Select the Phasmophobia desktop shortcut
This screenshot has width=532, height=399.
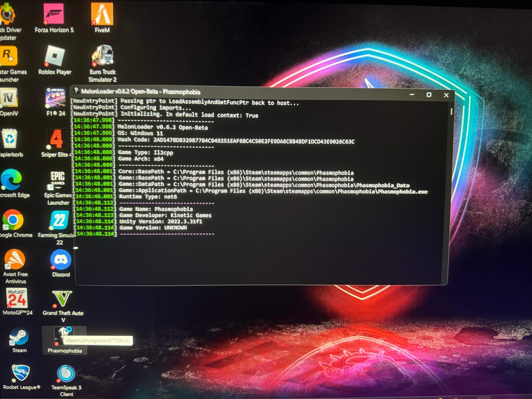point(64,340)
